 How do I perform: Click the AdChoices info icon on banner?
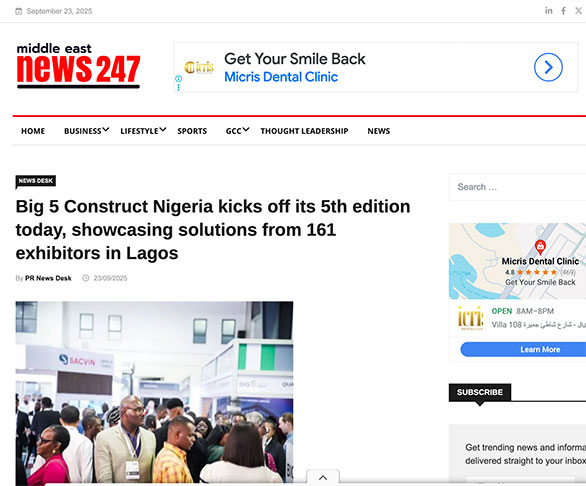(179, 79)
